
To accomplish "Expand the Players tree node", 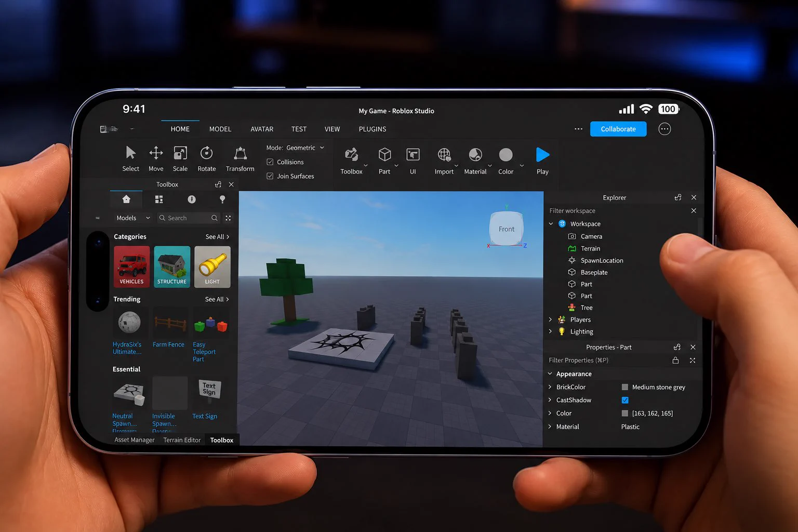I will 550,320.
